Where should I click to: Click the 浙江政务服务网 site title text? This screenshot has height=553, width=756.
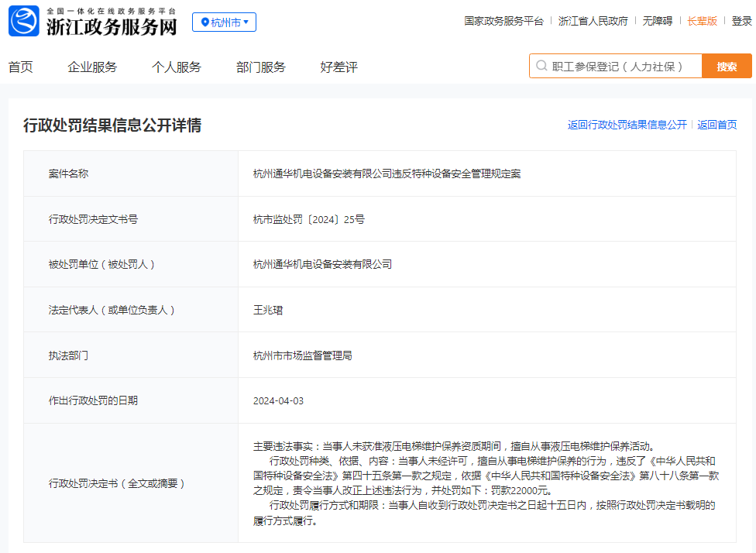112,27
